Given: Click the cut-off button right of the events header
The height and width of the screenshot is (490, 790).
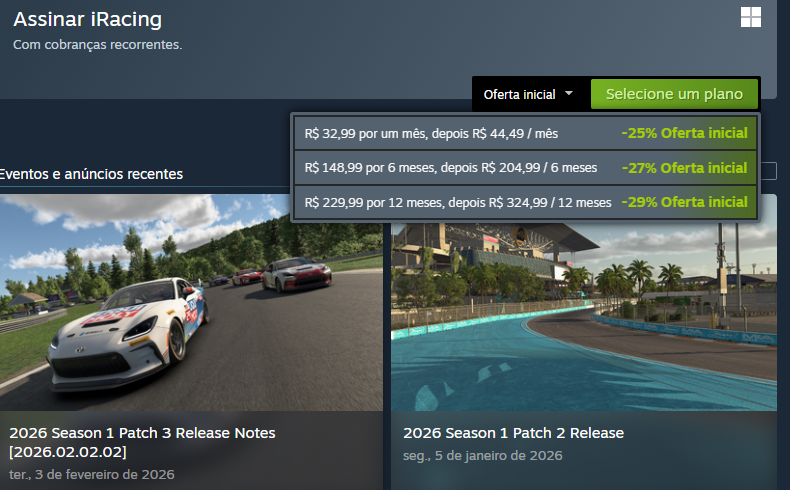Looking at the screenshot, I should (769, 171).
